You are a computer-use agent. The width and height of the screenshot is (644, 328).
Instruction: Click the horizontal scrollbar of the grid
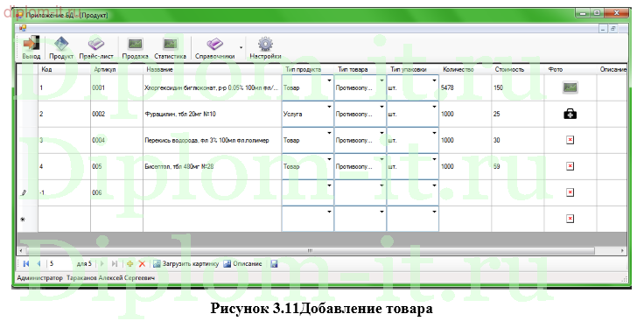pos(310,250)
